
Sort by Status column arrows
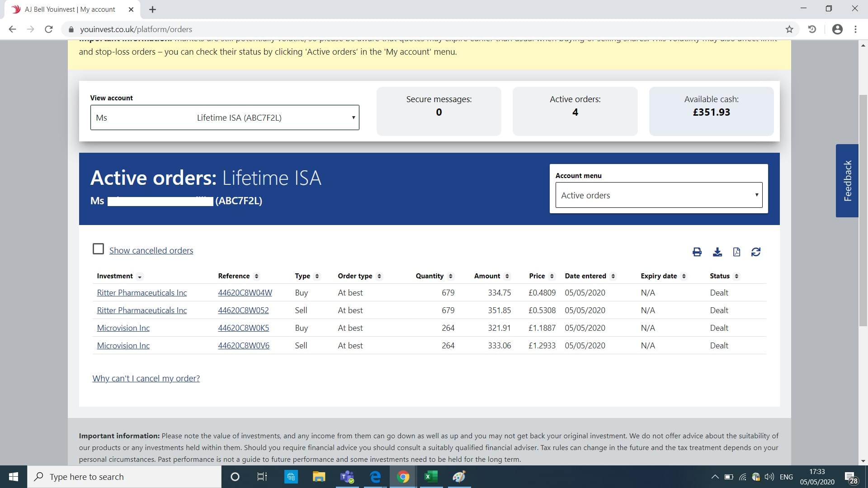coord(736,276)
